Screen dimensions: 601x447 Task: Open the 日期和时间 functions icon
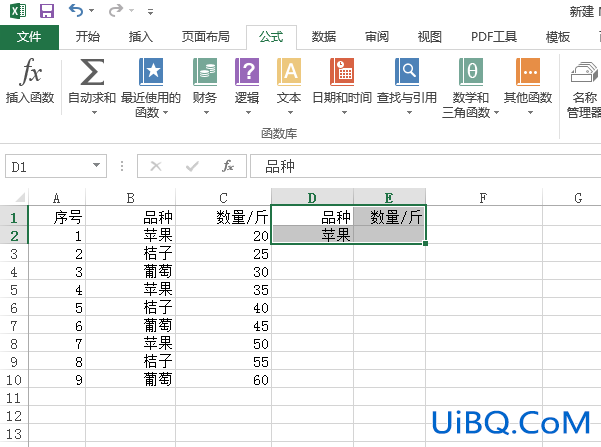coord(342,72)
